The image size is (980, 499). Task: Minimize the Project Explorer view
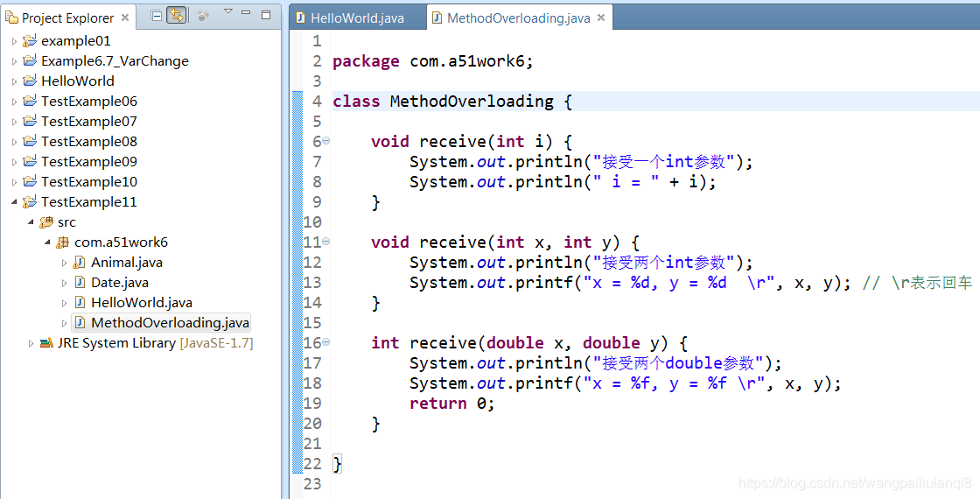[246, 13]
